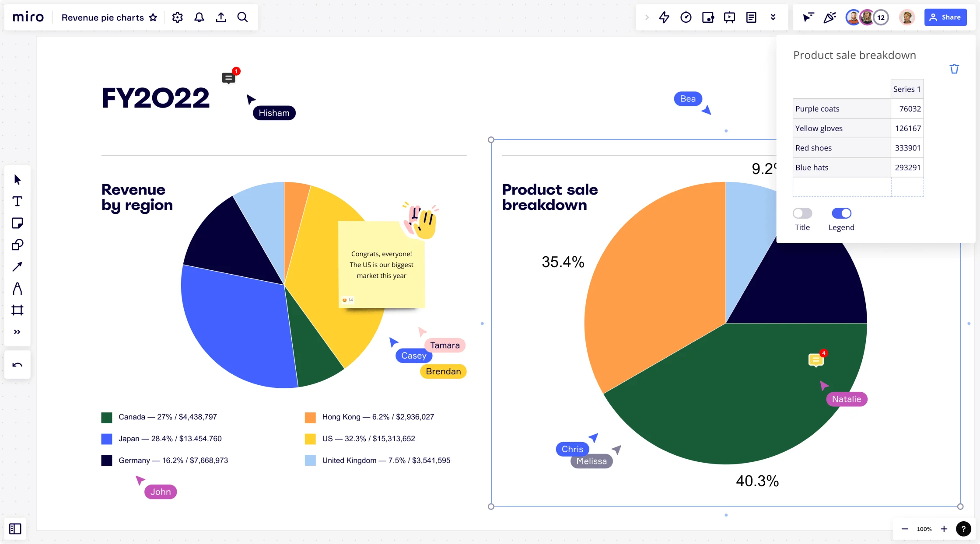Click the upload/export icon in toolbar
Screen dimensions: 980x544
(221, 17)
